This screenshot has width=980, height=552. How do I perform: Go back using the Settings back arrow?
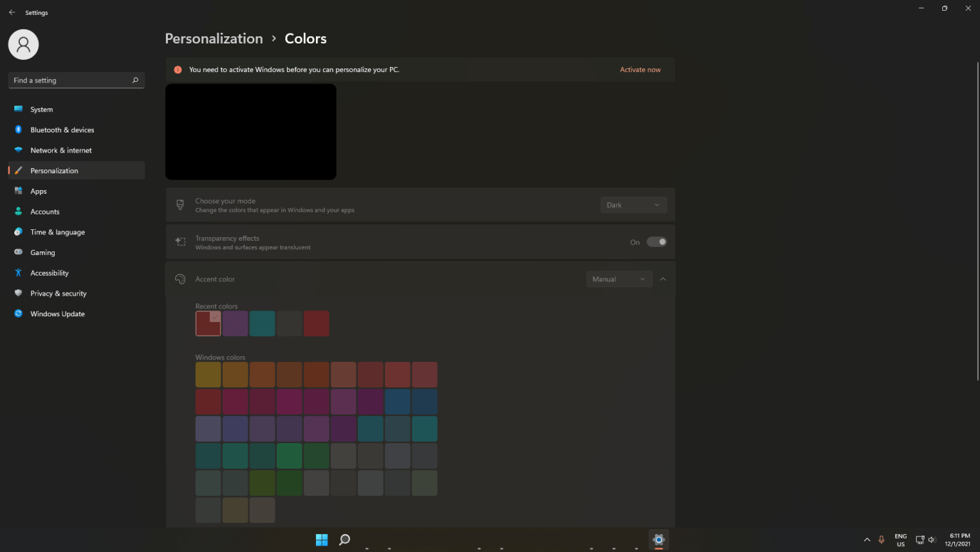(x=12, y=12)
